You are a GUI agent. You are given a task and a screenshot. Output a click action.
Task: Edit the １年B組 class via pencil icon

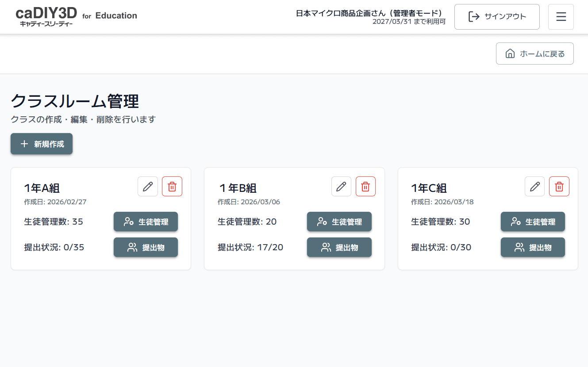coord(341,187)
